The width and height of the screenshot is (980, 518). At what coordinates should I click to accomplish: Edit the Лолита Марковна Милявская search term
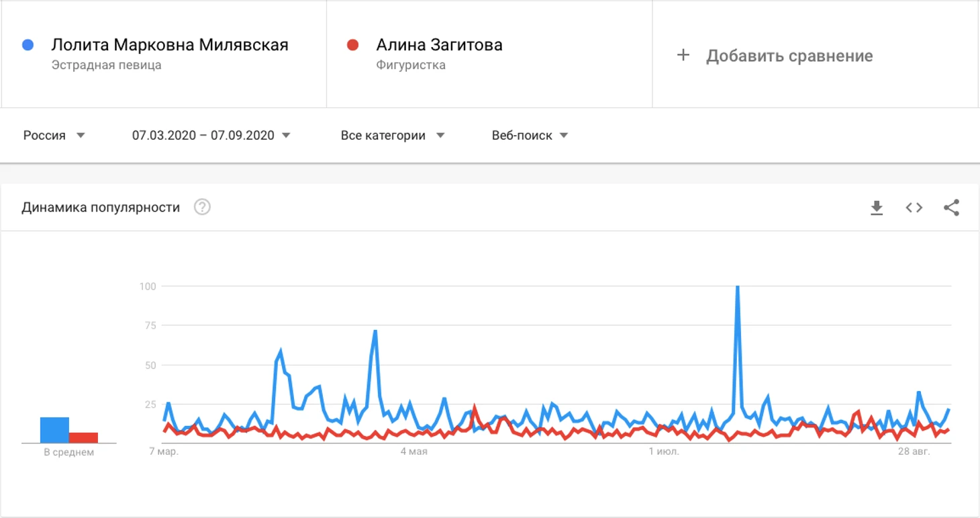point(170,45)
